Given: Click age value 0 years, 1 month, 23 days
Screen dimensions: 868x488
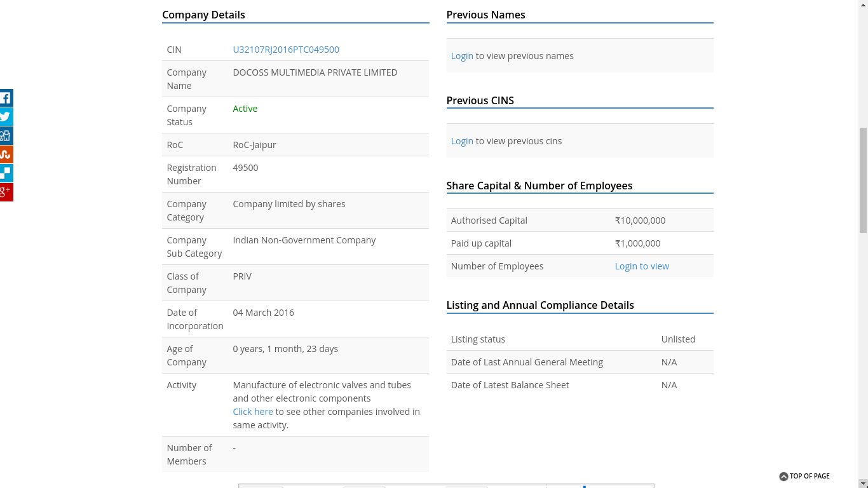Looking at the screenshot, I should pyautogui.click(x=285, y=349).
